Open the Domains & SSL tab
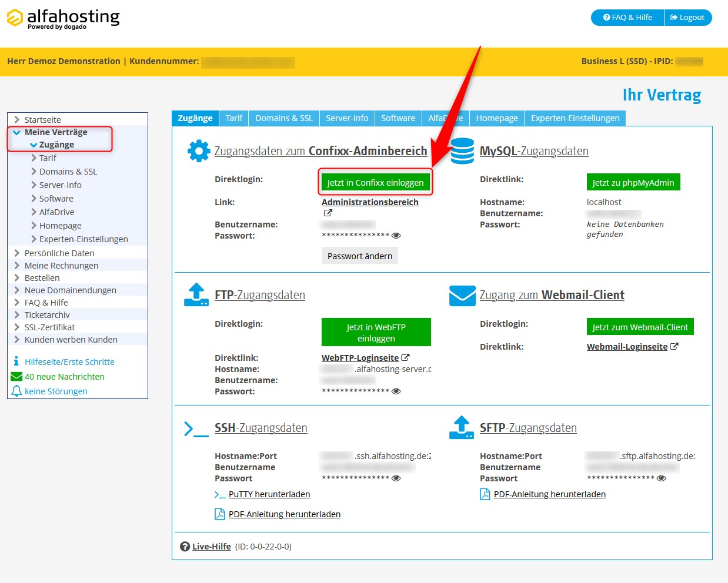Viewport: 728px width, 583px height. tap(284, 118)
